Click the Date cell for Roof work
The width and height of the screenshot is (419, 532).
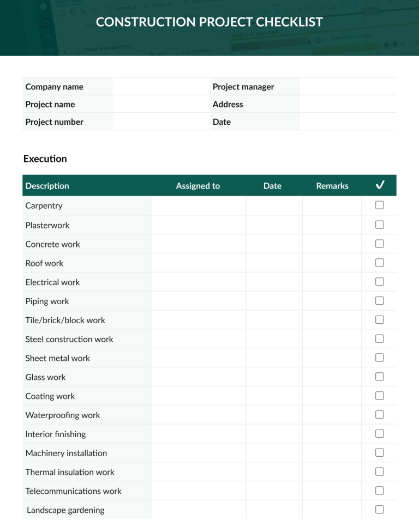click(274, 263)
